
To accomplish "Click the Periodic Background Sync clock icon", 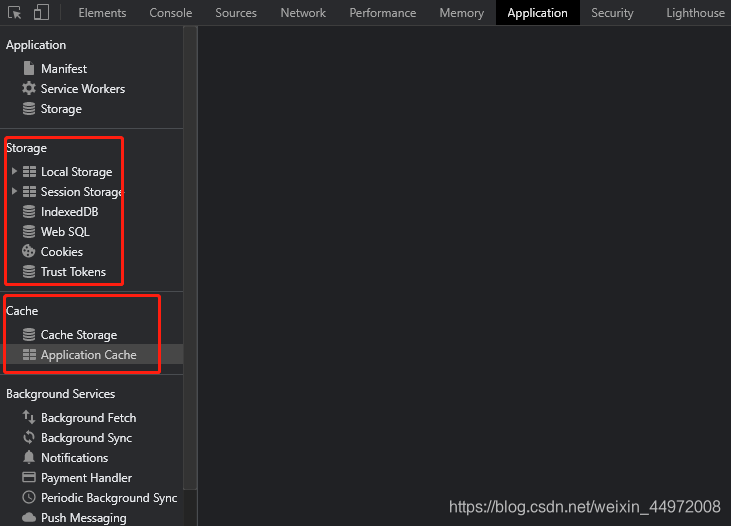I will (x=29, y=497).
